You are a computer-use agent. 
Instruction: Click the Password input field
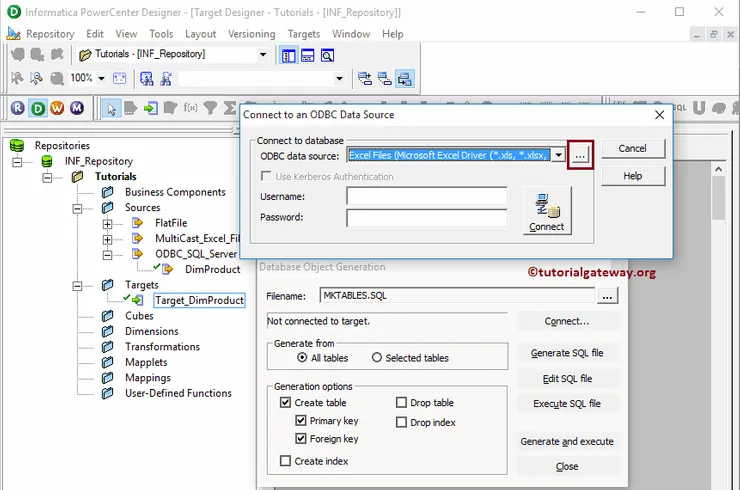click(x=427, y=218)
